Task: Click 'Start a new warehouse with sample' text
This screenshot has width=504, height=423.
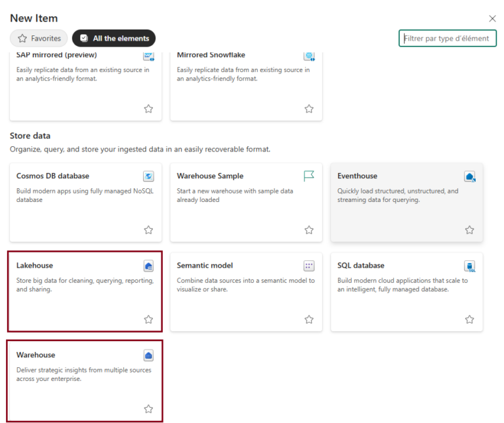Action: [x=235, y=195]
